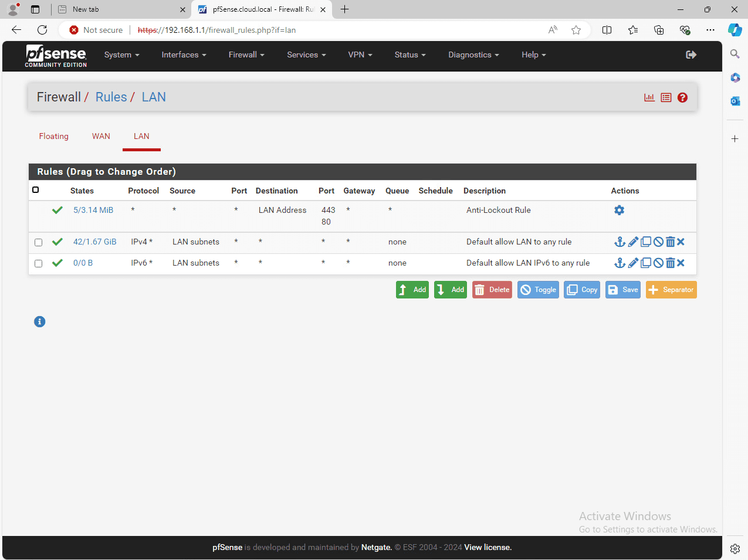Viewport: 748px width, 560px height.
Task: Click the Copy rules button
Action: point(582,290)
